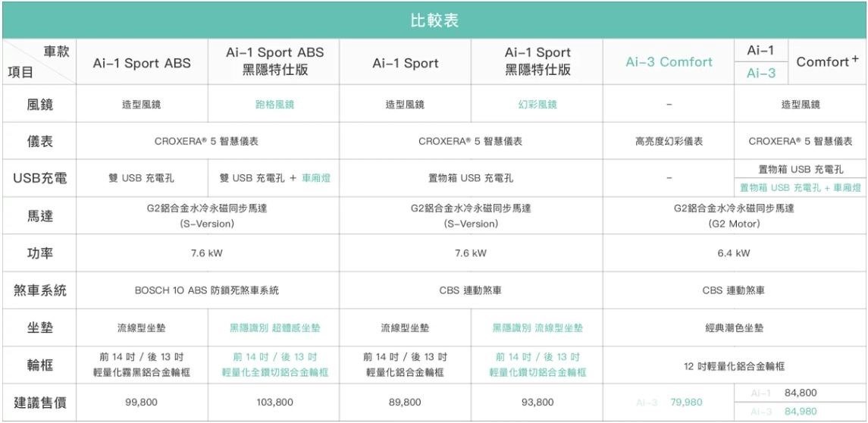
Task: Click the Ai-3 79,980 price
Action: 685,403
